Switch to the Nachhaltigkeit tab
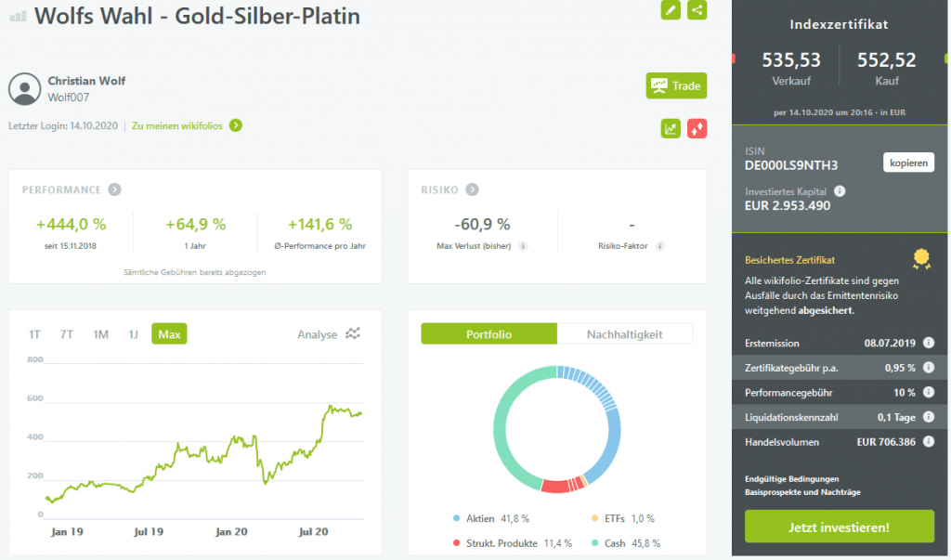The width and height of the screenshot is (951, 560). pyautogui.click(x=624, y=334)
